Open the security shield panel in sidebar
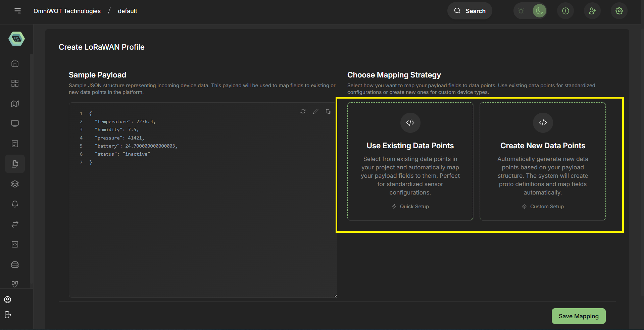 15,284
